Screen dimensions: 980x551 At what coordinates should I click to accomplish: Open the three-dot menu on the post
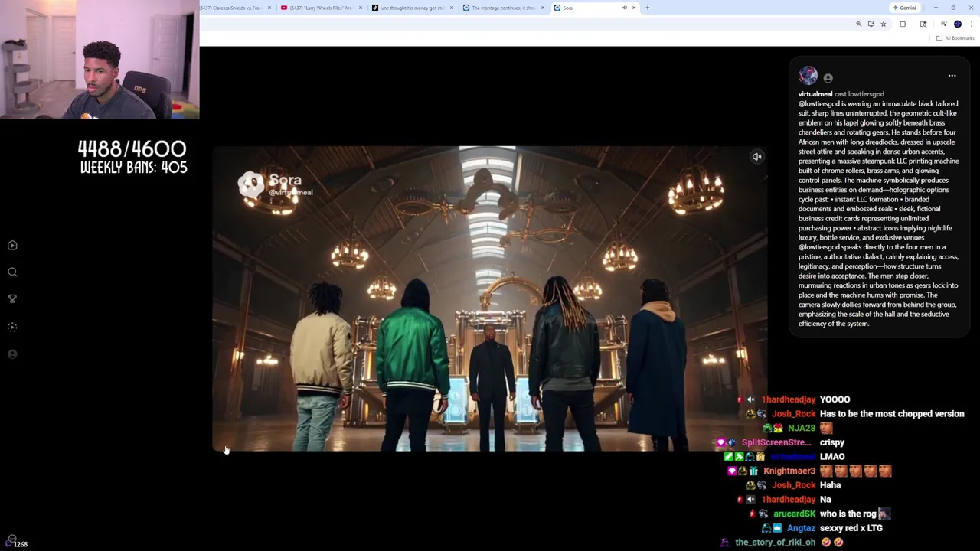(x=952, y=76)
